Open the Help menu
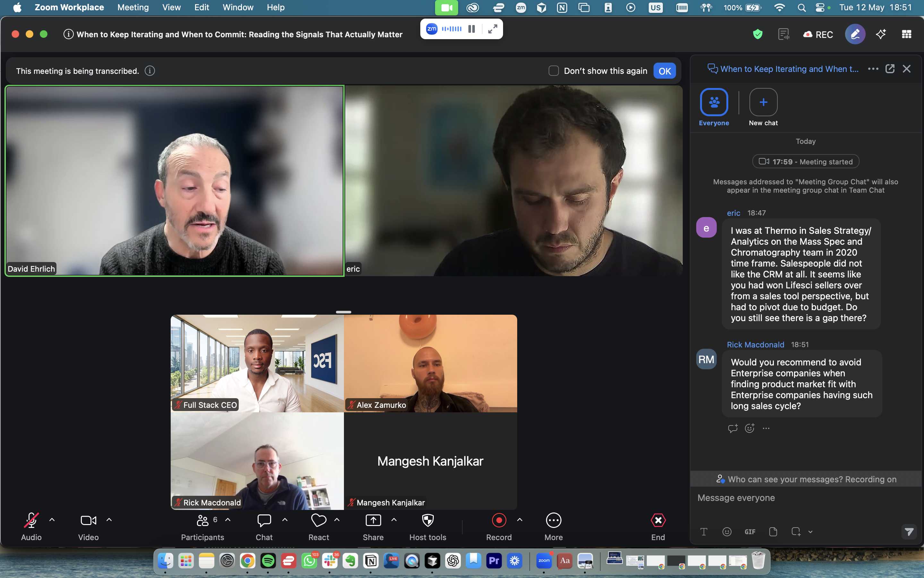Viewport: 924px width, 578px height. point(275,7)
